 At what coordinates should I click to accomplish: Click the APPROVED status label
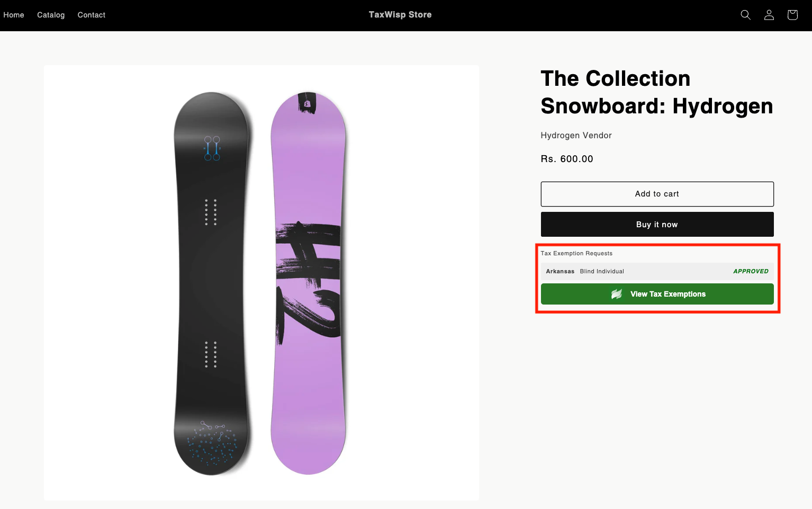[x=751, y=271]
